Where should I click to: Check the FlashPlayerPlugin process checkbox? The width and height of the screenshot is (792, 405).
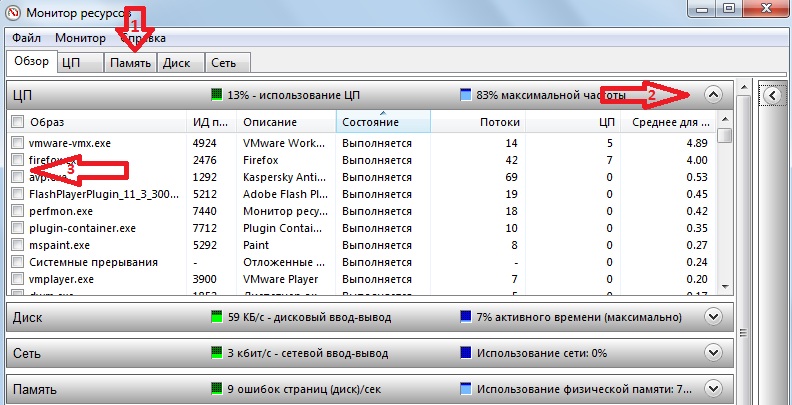(x=18, y=194)
